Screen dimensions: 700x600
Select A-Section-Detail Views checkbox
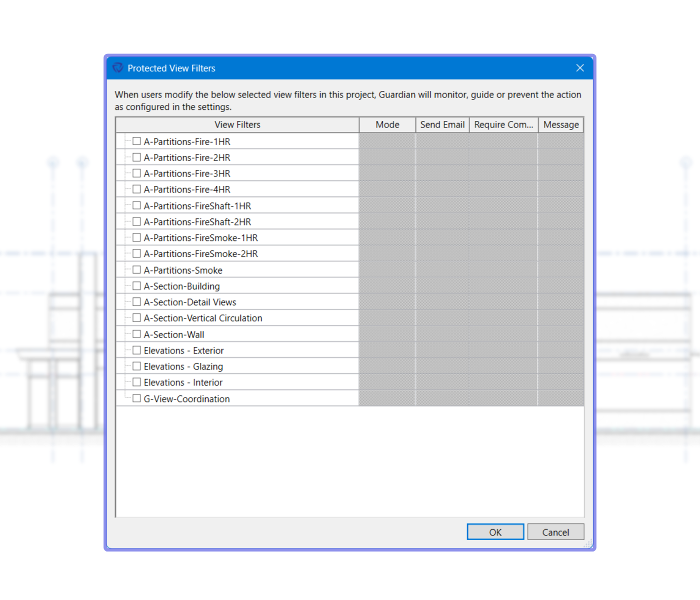136,301
